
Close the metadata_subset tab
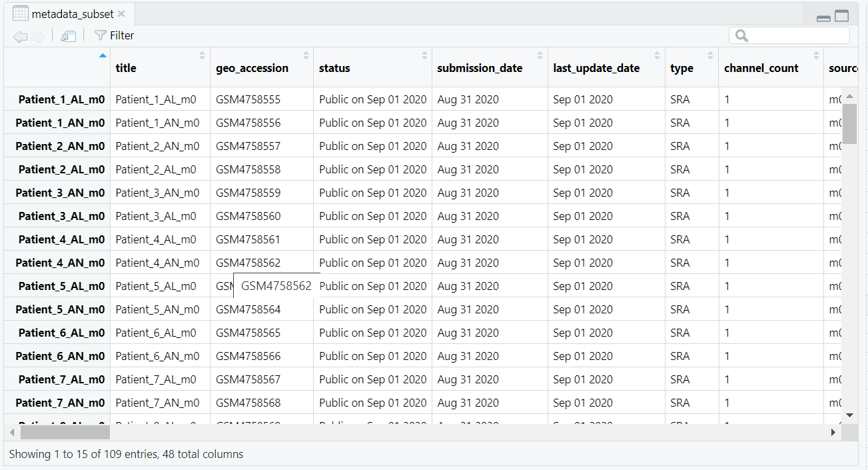(x=121, y=14)
